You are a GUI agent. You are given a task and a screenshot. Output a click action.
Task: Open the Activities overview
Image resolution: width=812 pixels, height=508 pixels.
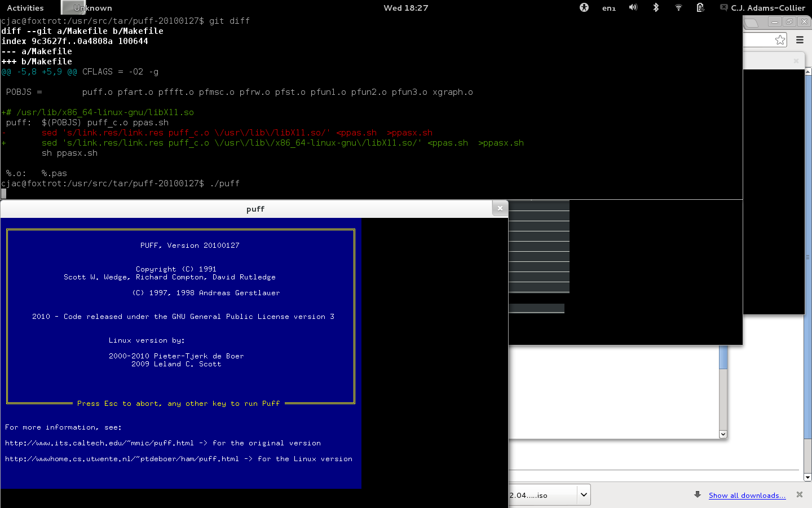(25, 8)
